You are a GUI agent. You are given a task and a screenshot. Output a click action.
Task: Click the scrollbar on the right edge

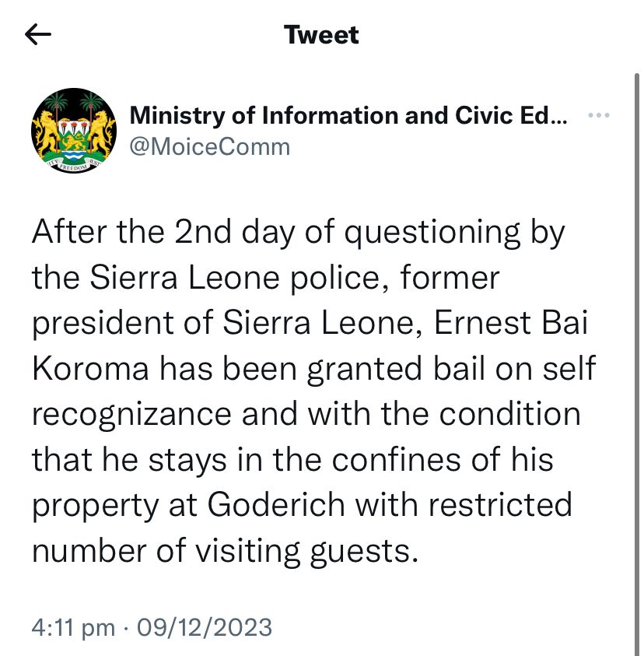point(637,233)
